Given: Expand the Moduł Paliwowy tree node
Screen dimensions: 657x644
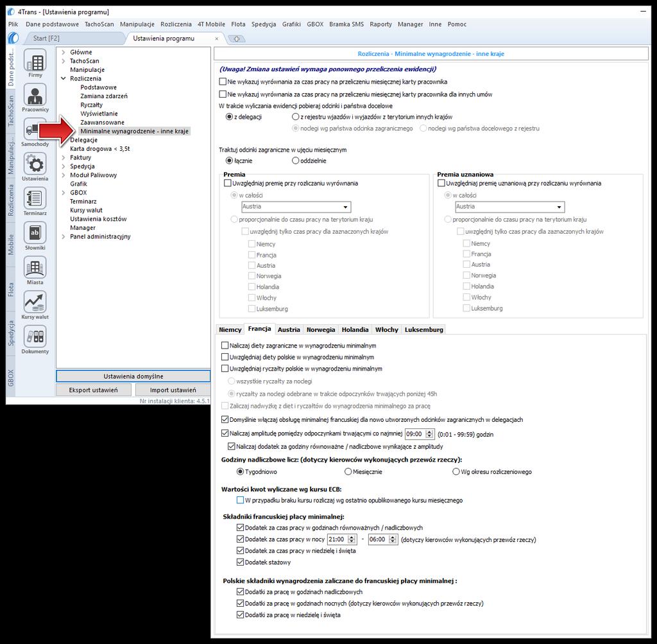Looking at the screenshot, I should click(64, 175).
